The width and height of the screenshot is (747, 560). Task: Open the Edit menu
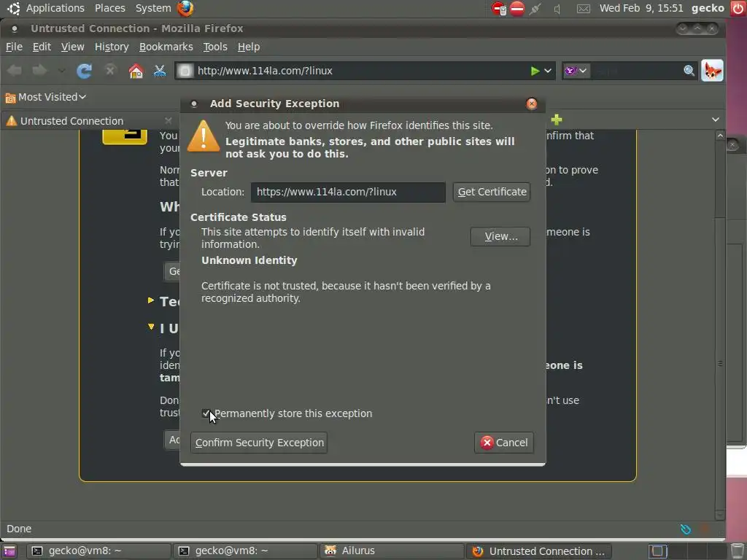(42, 47)
